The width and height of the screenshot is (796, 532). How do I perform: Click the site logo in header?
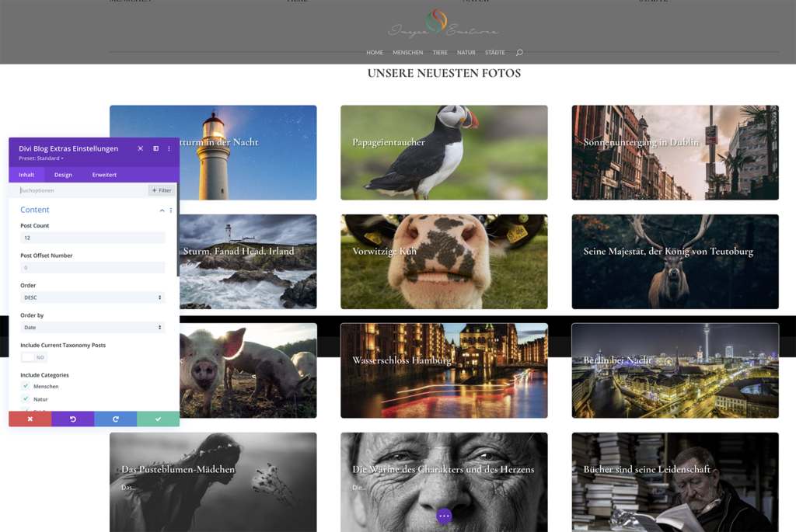pos(444,23)
